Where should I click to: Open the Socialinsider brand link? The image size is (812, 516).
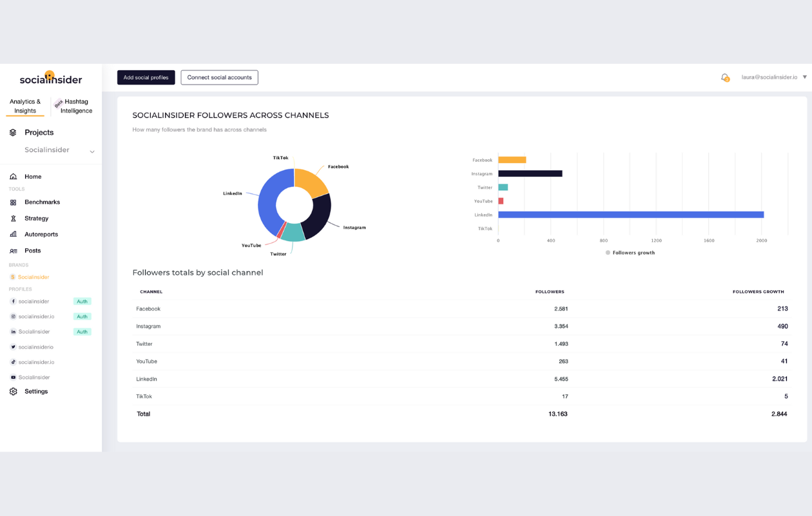pyautogui.click(x=34, y=277)
